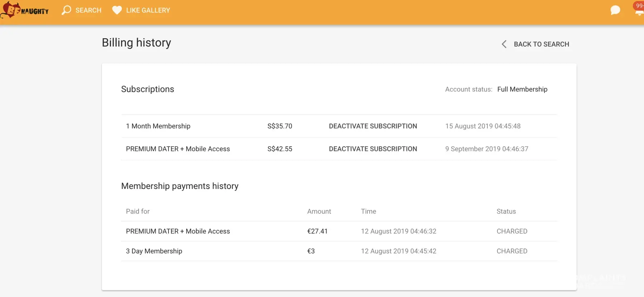Click the Amount column header
Screen dimensions: 644x297
pos(319,211)
